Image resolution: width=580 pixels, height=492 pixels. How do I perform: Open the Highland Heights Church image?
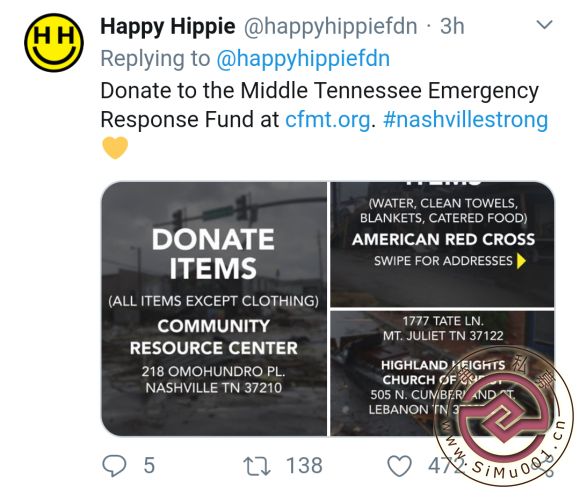pyautogui.click(x=442, y=373)
